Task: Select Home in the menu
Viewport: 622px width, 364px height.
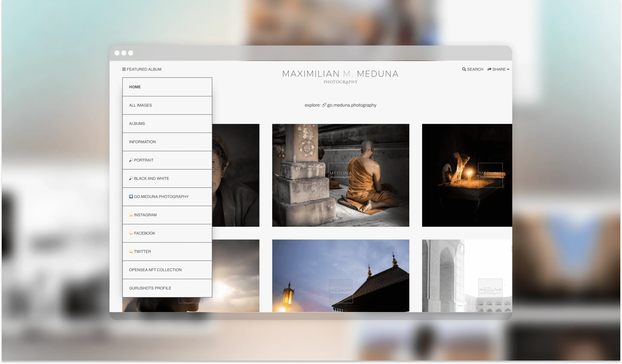Action: (167, 87)
